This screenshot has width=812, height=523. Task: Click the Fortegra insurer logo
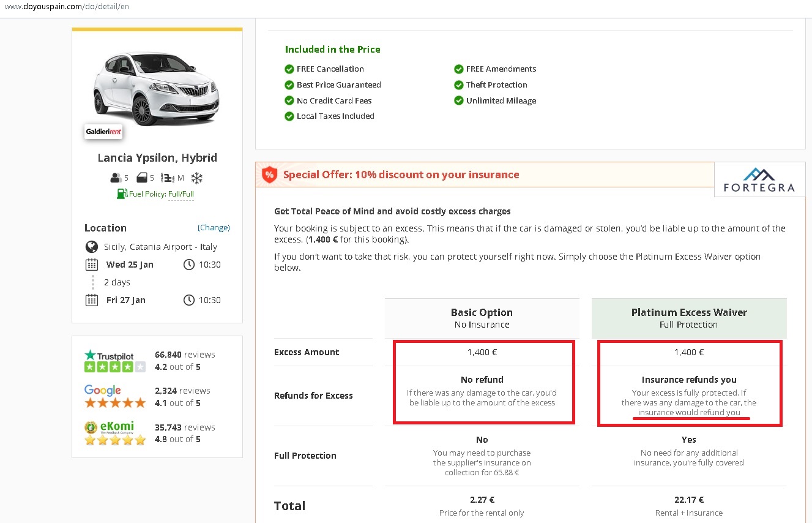(x=759, y=180)
